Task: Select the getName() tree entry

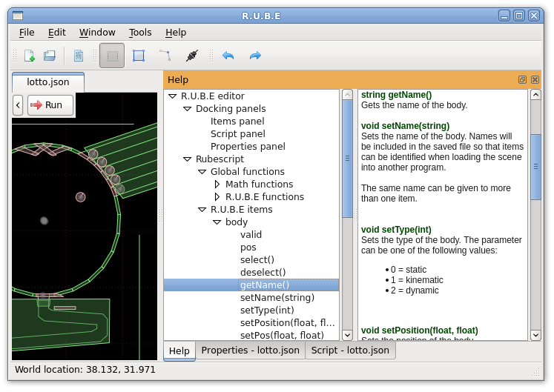Action: click(265, 285)
